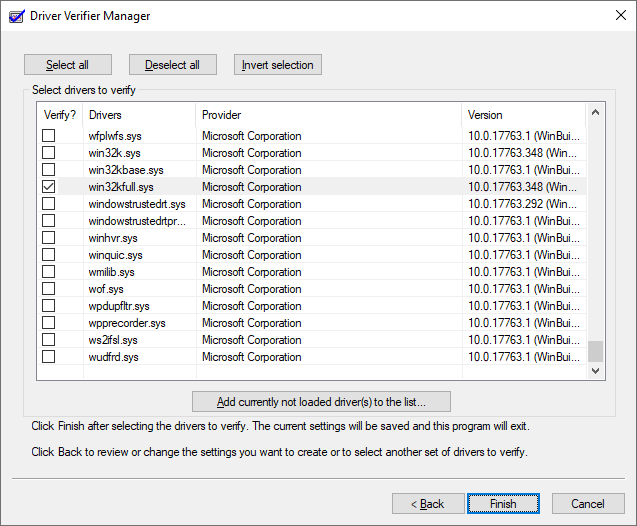Tick the wudfrd.sys checkbox
The image size is (637, 526).
click(x=48, y=357)
